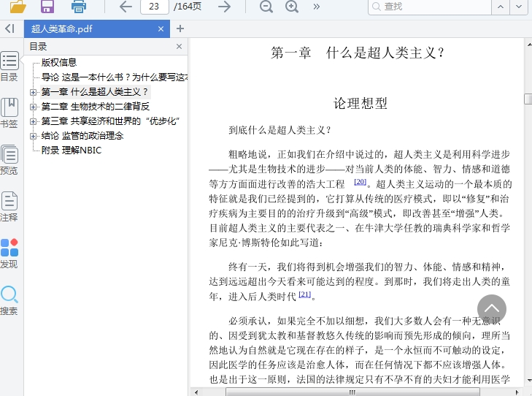Open the 目录 outline sidebar
Viewport: 532px width, 396px height.
click(9, 66)
